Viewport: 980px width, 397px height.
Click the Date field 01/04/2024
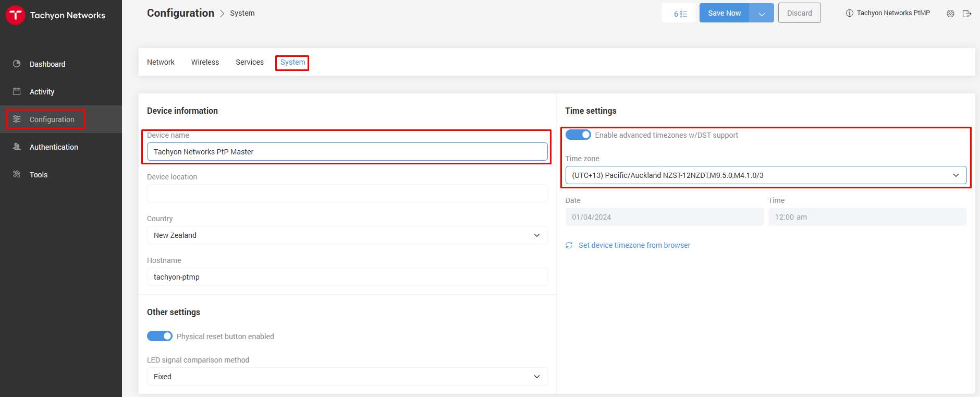click(665, 217)
